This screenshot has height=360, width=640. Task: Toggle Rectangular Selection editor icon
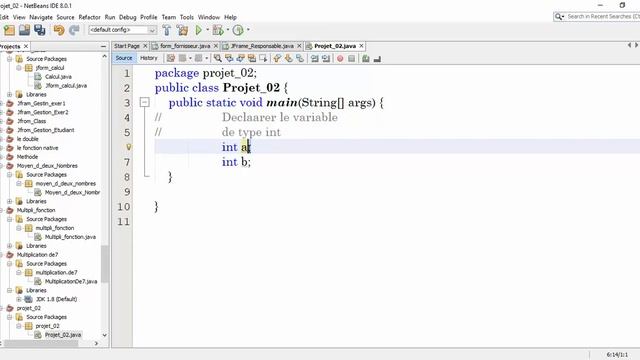tap(263, 59)
